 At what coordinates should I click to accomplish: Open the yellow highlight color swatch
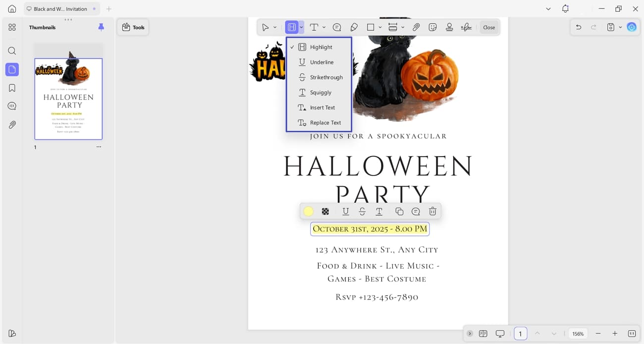(x=308, y=212)
